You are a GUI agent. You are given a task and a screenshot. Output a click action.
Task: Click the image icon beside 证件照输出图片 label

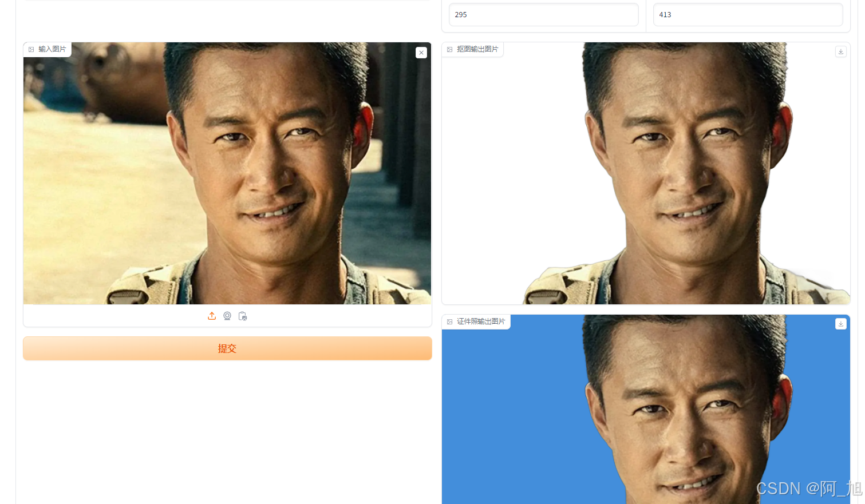pos(449,322)
